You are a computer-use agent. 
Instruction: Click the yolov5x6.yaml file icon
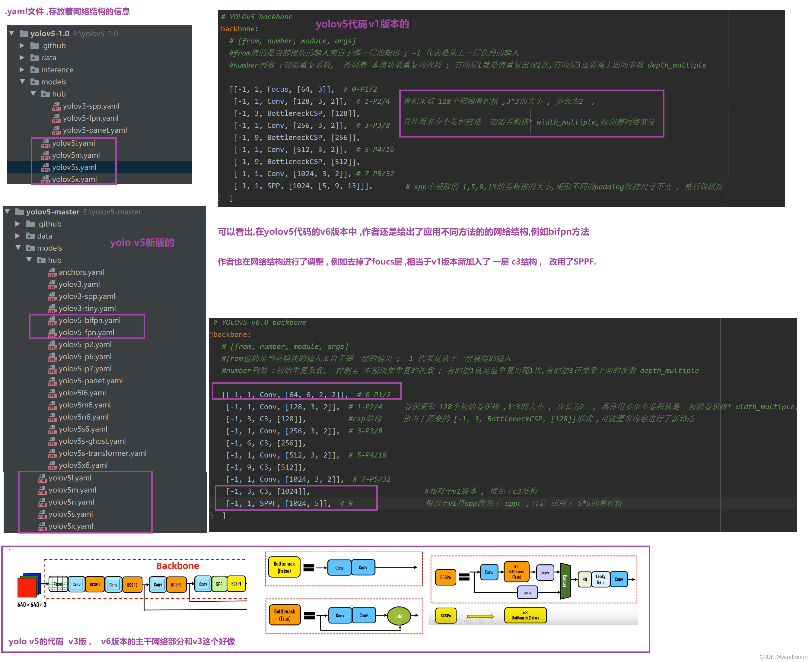click(52, 466)
